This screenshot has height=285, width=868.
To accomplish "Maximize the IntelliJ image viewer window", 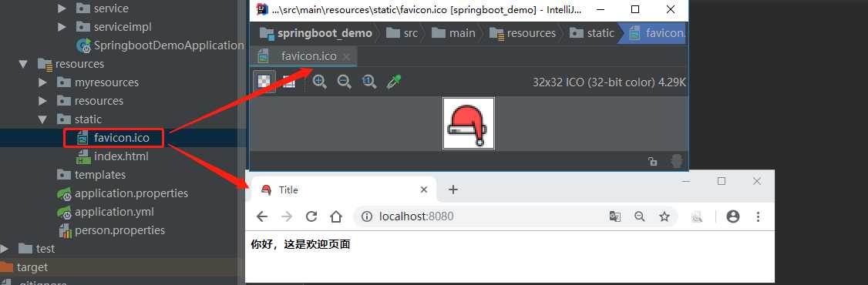I will [635, 9].
